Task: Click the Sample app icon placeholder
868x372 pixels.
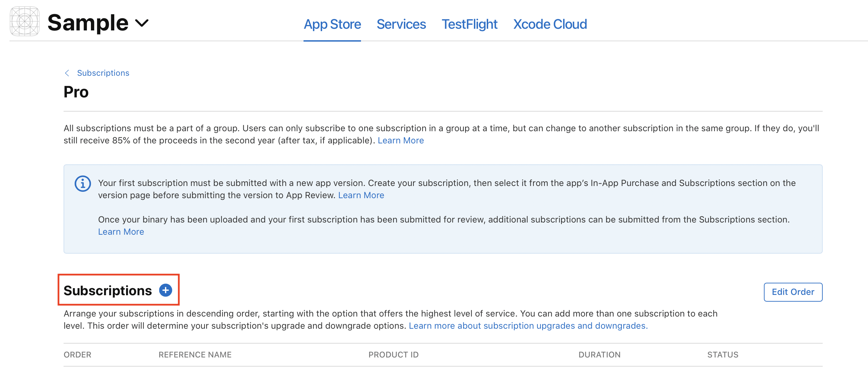Action: tap(24, 21)
